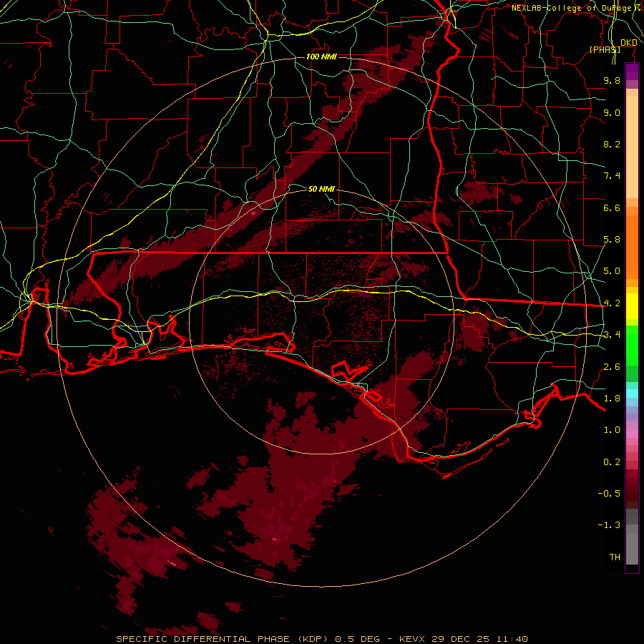Click the 0.5 DEG elevation text in caption
Viewport: 644px width, 644px height.
coord(357,639)
